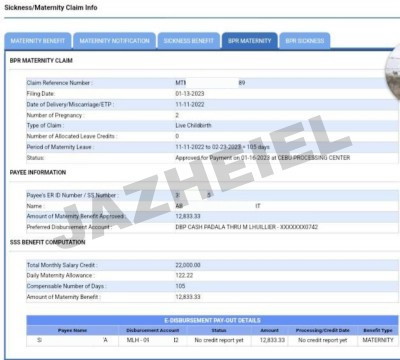The image size is (400, 360).
Task: Select the Disbursement Account column header
Action: point(153,330)
